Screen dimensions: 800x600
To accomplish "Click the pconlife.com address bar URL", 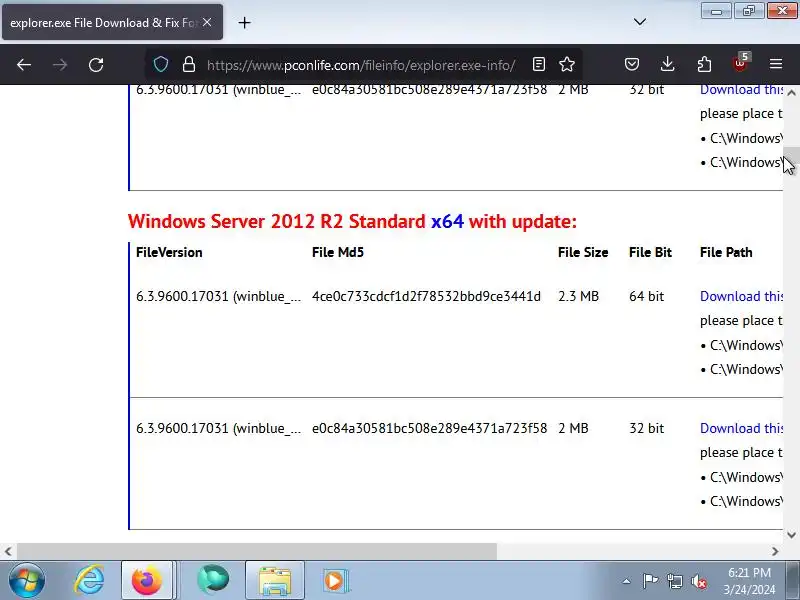I will point(361,65).
